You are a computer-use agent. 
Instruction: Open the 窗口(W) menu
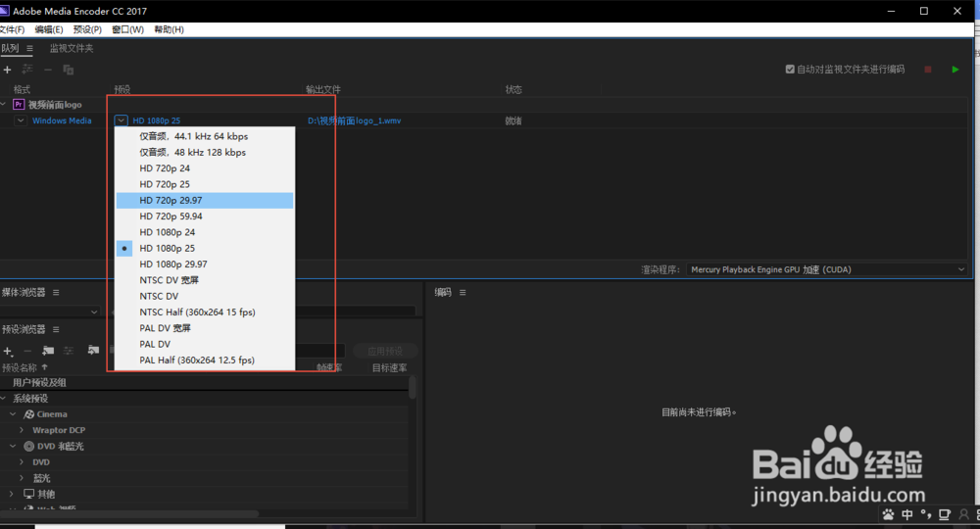click(127, 29)
